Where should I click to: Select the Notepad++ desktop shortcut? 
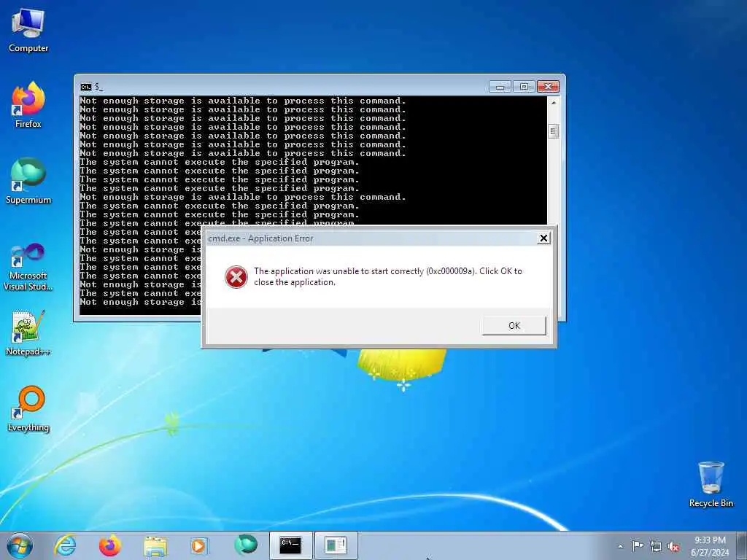28,332
